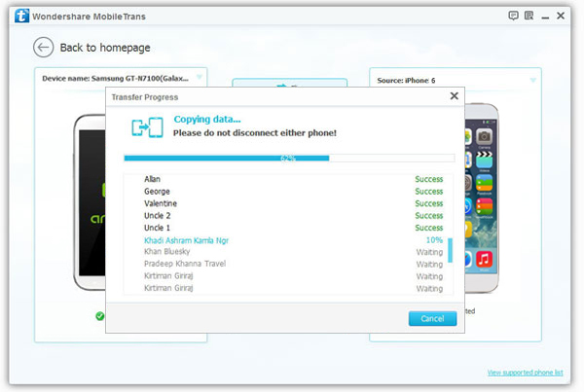
Task: Click the Transfer Progress dialog title
Action: pos(145,97)
